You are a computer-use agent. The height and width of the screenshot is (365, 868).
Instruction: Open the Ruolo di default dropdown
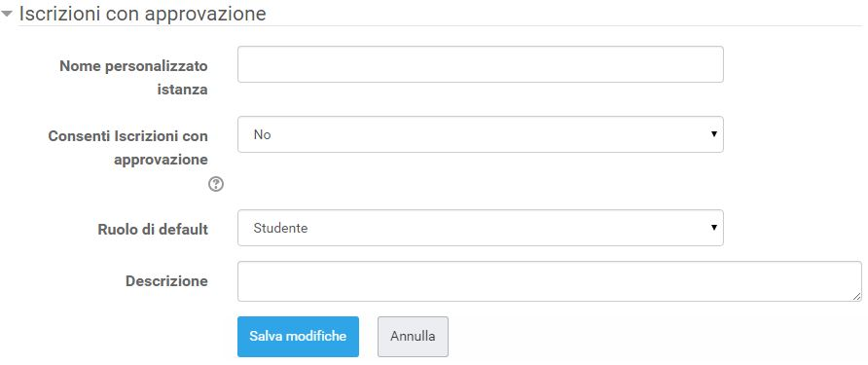(x=480, y=228)
